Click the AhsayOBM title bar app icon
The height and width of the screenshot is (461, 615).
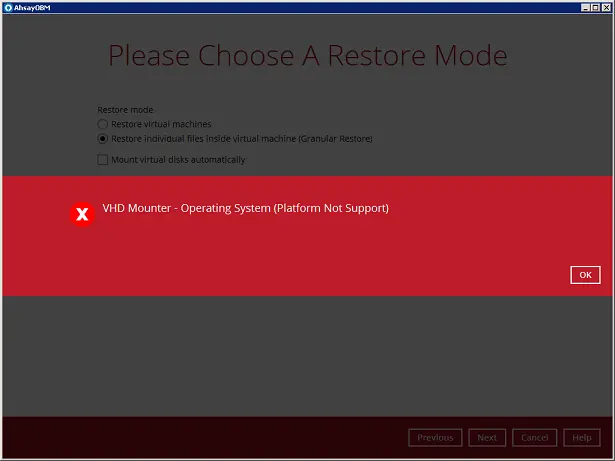[7, 6]
